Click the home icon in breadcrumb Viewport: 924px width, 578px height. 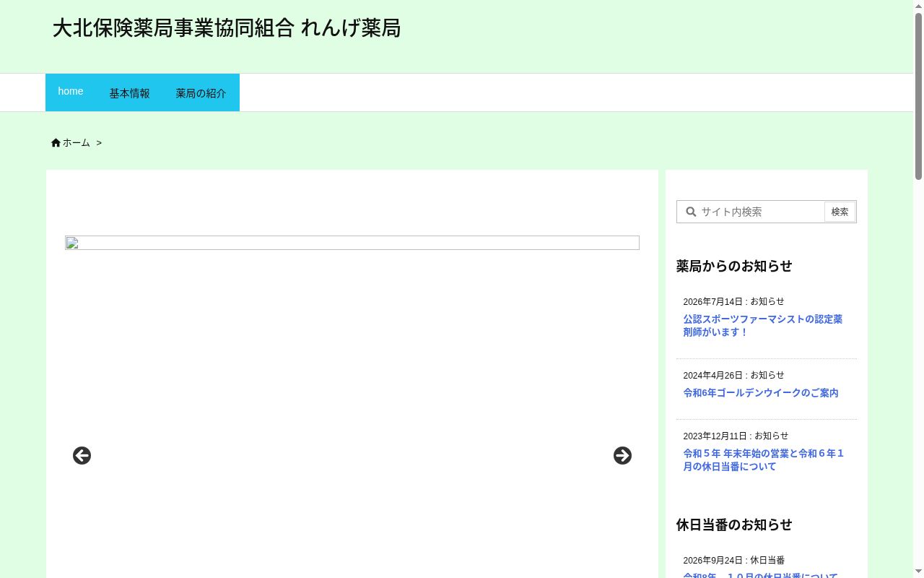(56, 143)
